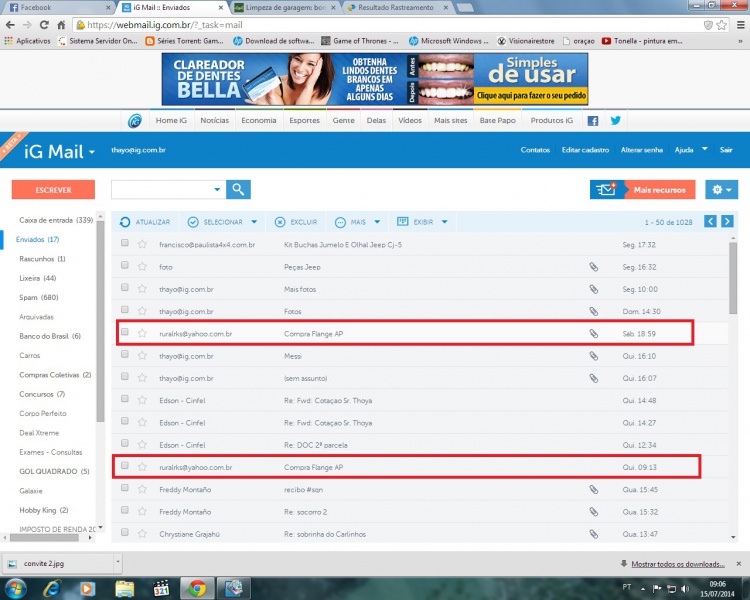The width and height of the screenshot is (750, 600).
Task: Click Sair to log out
Action: click(x=726, y=150)
